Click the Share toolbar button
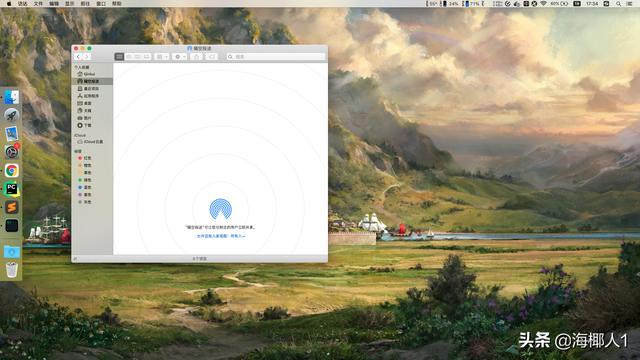The width and height of the screenshot is (640, 360). tap(196, 57)
